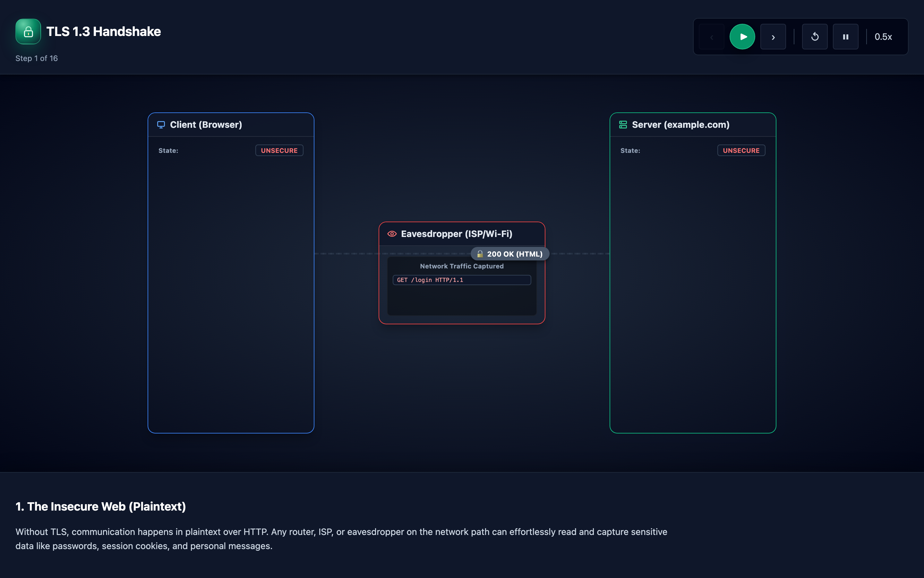
Task: Select captured GET /login HTTP/1.1 line
Action: [462, 280]
